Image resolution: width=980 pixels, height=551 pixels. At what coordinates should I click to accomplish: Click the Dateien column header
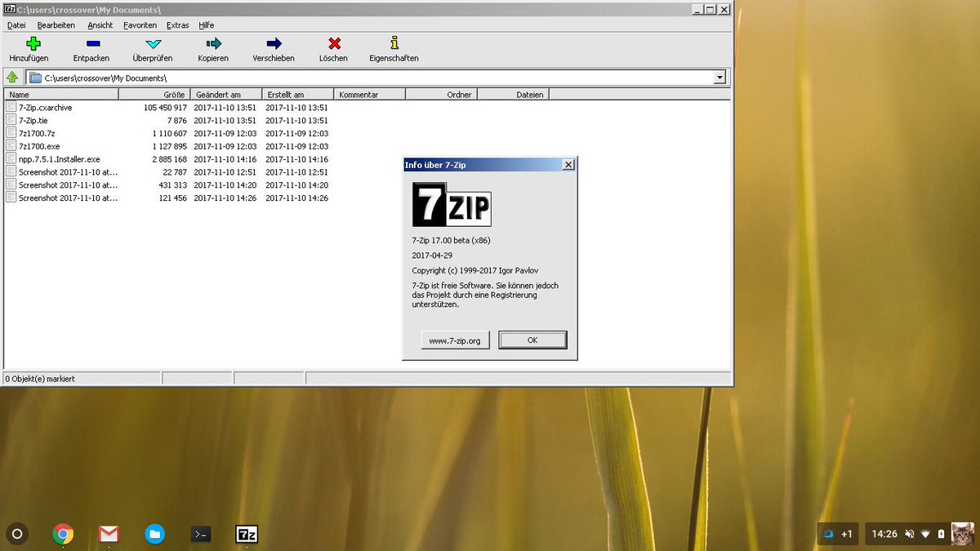(514, 95)
